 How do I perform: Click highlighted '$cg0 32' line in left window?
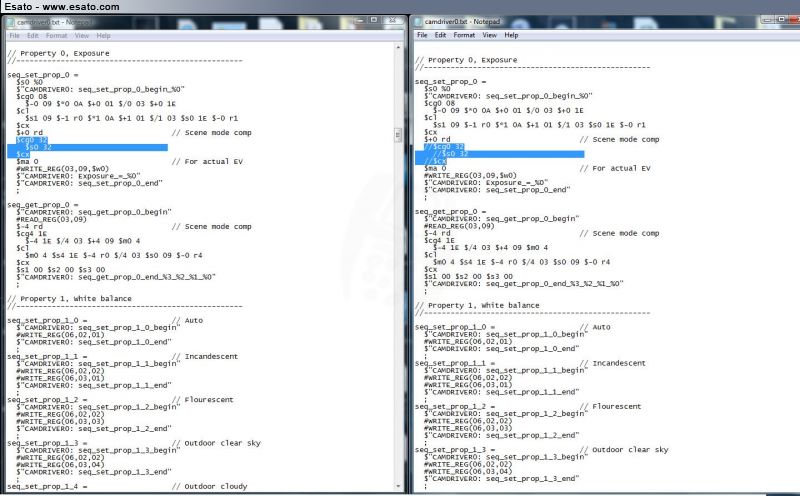[x=32, y=140]
